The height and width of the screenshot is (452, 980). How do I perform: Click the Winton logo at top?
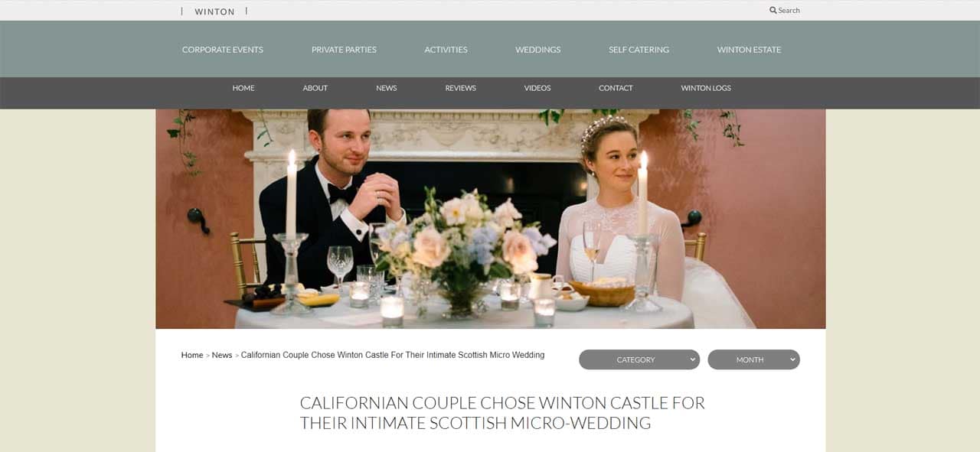click(214, 11)
